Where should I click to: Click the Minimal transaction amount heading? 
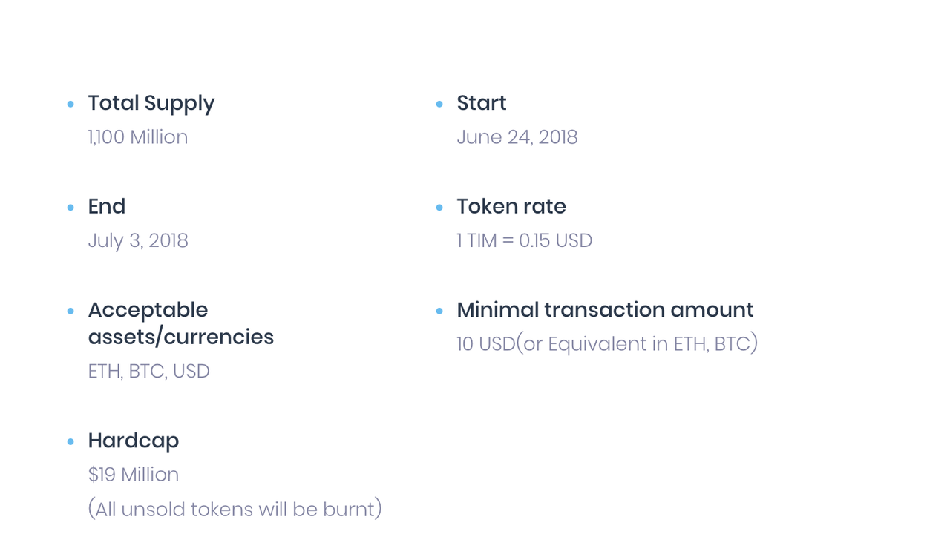coord(605,310)
